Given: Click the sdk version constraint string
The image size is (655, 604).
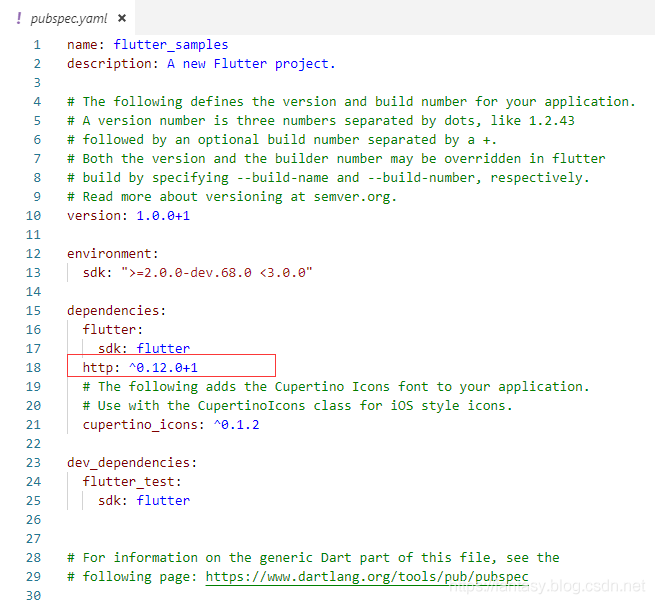Looking at the screenshot, I should pos(216,273).
